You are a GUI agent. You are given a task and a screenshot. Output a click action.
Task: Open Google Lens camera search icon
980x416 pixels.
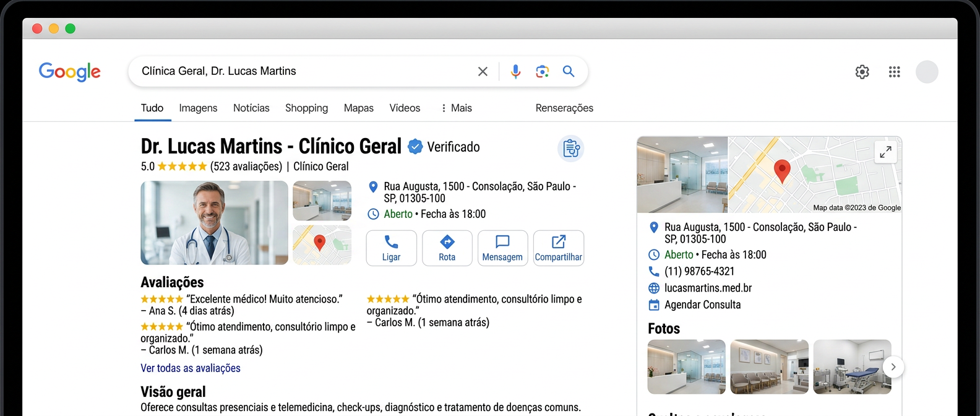(543, 72)
